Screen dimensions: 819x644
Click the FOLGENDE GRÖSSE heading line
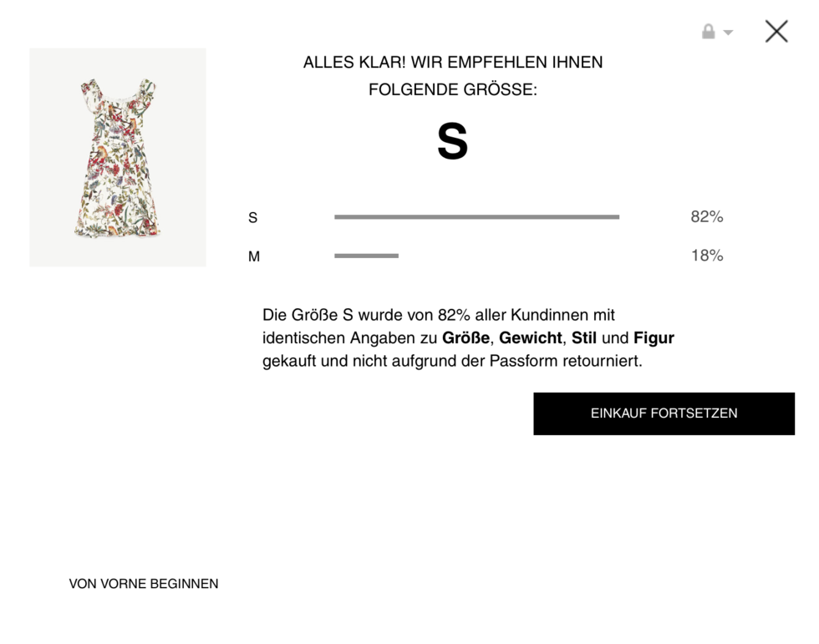pyautogui.click(x=453, y=89)
